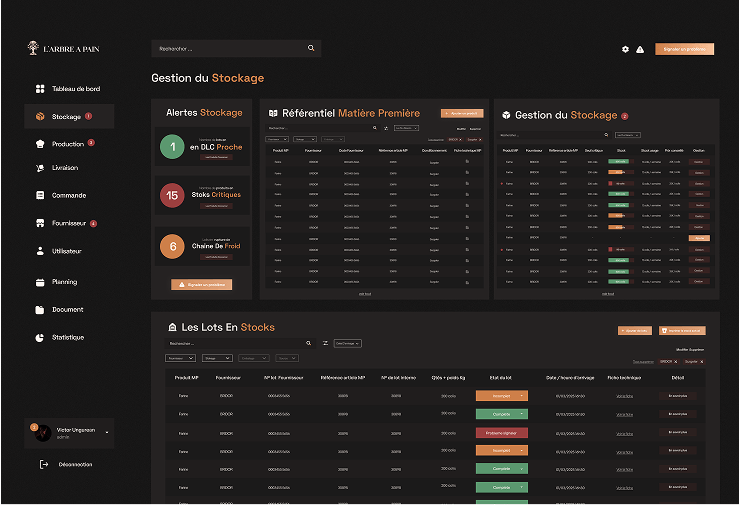Open the Commande section

point(69,195)
